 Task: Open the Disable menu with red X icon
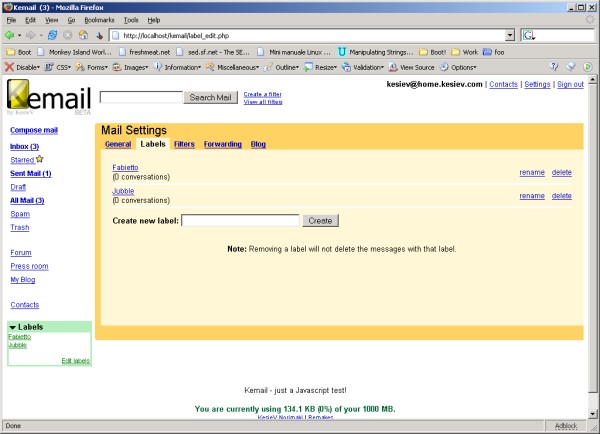(x=23, y=67)
